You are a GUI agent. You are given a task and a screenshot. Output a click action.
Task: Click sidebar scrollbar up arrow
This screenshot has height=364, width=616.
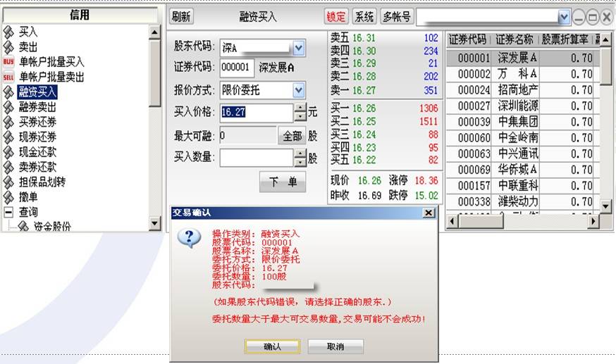(x=154, y=32)
